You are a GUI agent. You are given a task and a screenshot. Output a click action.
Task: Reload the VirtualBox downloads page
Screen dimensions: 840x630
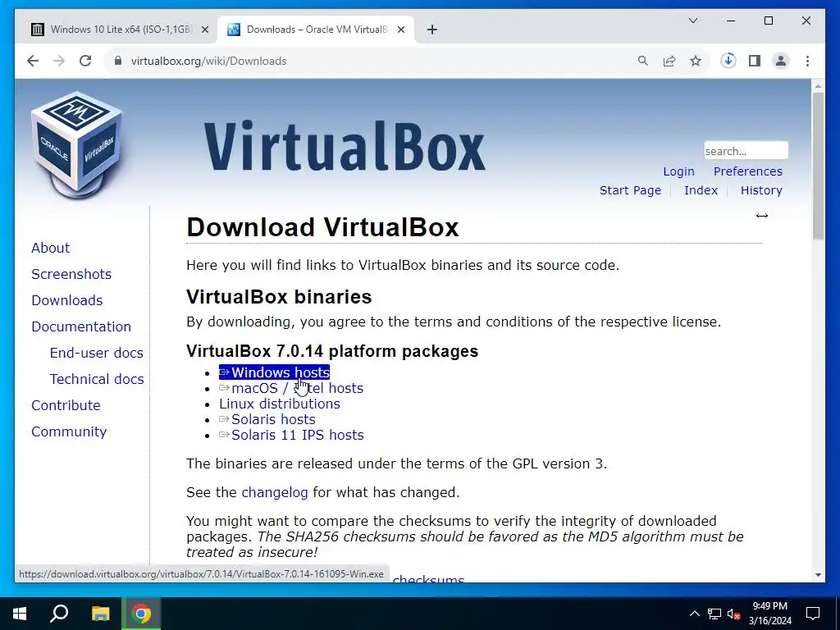(85, 61)
